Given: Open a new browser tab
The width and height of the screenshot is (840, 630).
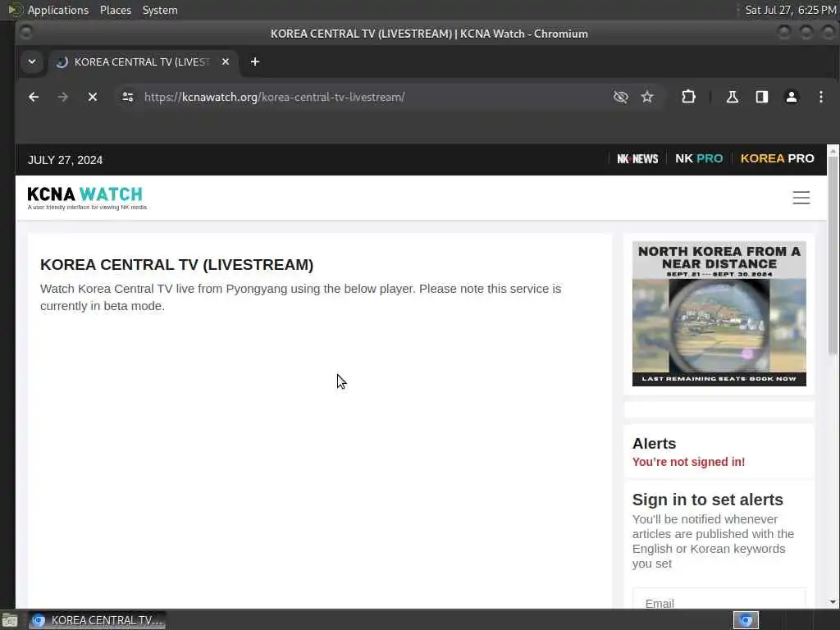Looking at the screenshot, I should [255, 62].
